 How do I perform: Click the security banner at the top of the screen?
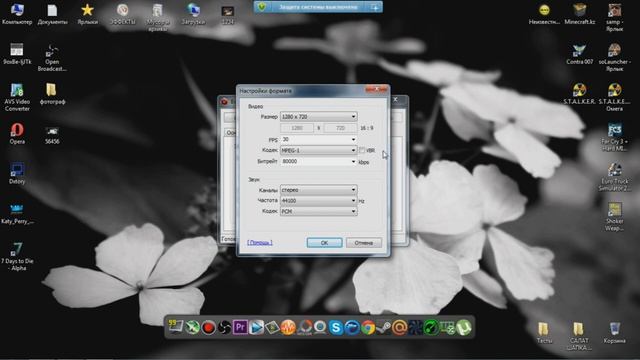(x=318, y=7)
